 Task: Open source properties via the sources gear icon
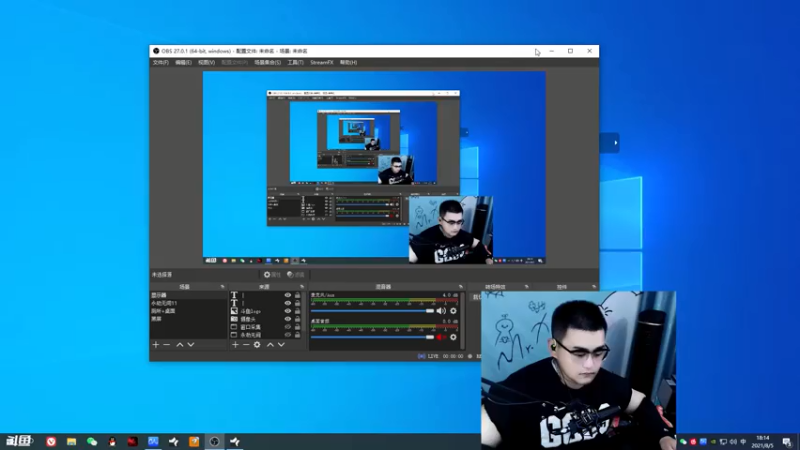257,345
